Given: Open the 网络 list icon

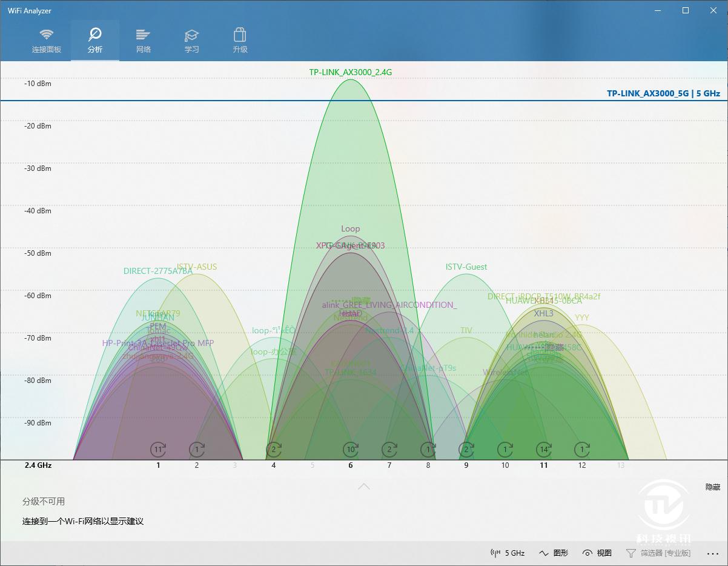Looking at the screenshot, I should (x=144, y=35).
